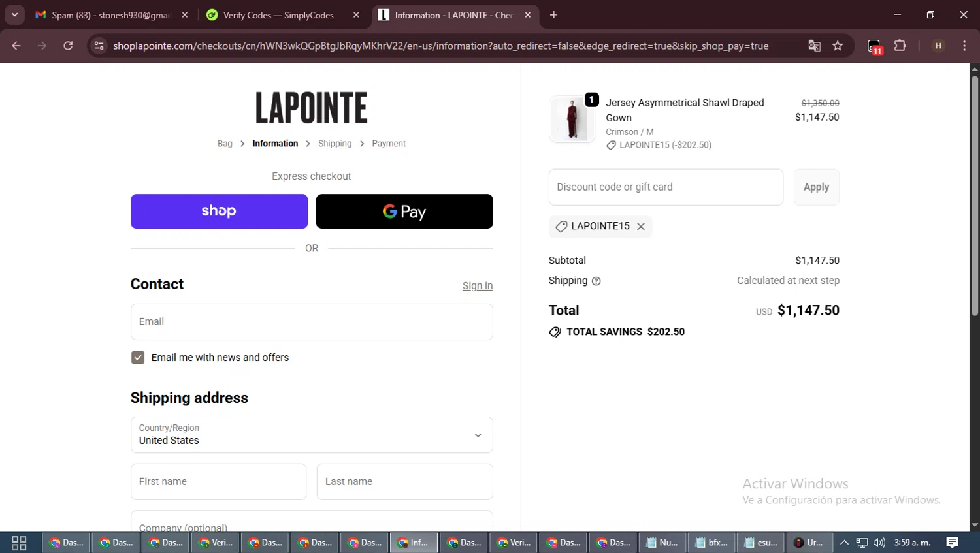Pay with Google Pay button
Screen dimensions: 980x553
[x=404, y=211]
